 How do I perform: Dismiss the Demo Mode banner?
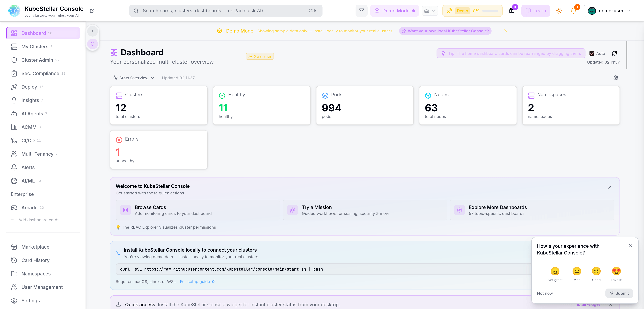[x=505, y=31]
